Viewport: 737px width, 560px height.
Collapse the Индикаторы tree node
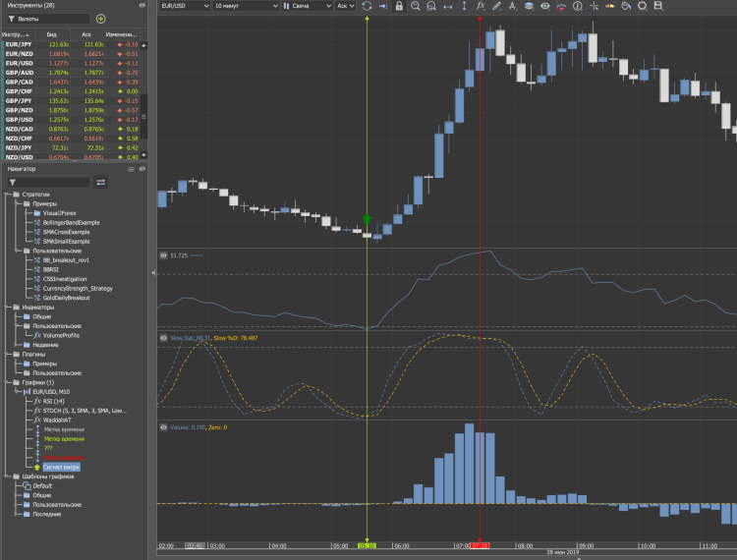pos(7,307)
